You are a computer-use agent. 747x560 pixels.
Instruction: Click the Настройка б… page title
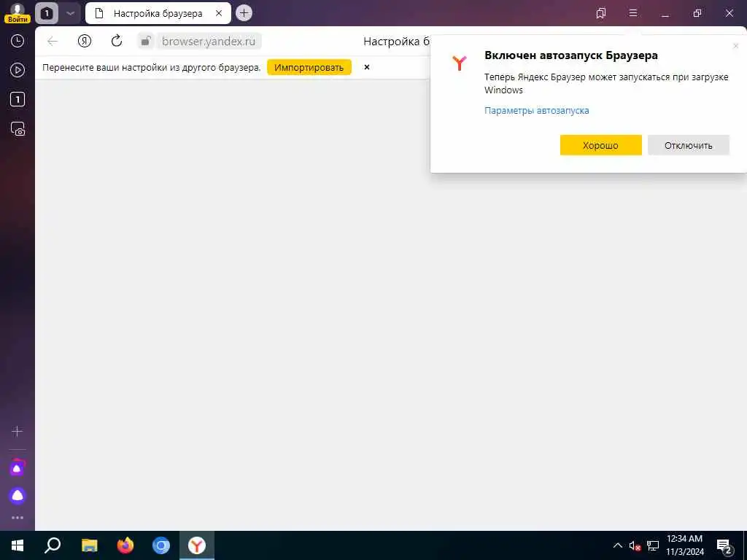tap(396, 42)
